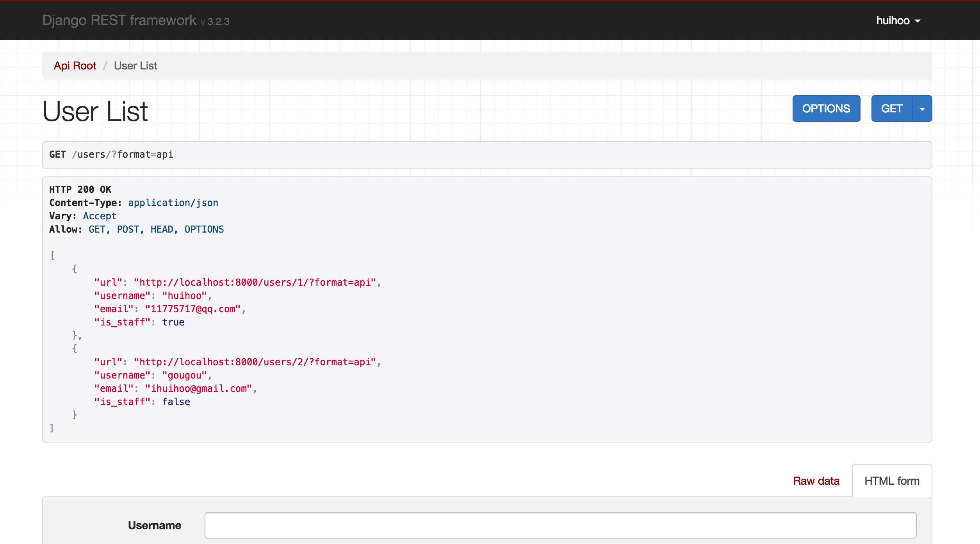Image resolution: width=980 pixels, height=544 pixels.
Task: Switch to the Raw data tab
Action: point(816,481)
